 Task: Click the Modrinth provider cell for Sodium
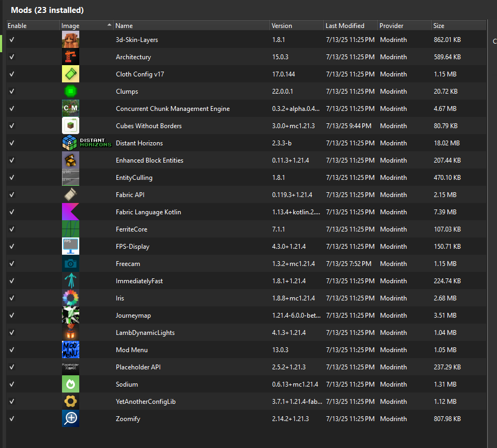pyautogui.click(x=394, y=384)
